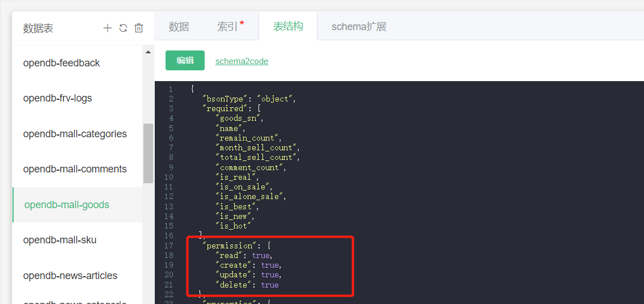Delete table using trash icon
Viewport: 644px width, 304px height.
[x=139, y=28]
